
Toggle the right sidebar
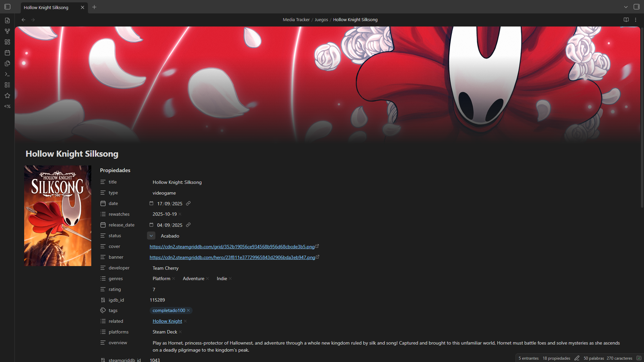click(636, 7)
